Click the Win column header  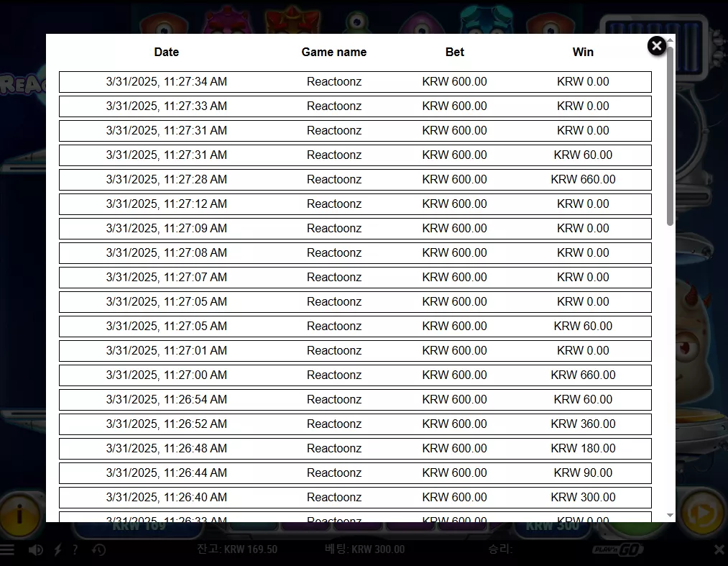(x=583, y=52)
